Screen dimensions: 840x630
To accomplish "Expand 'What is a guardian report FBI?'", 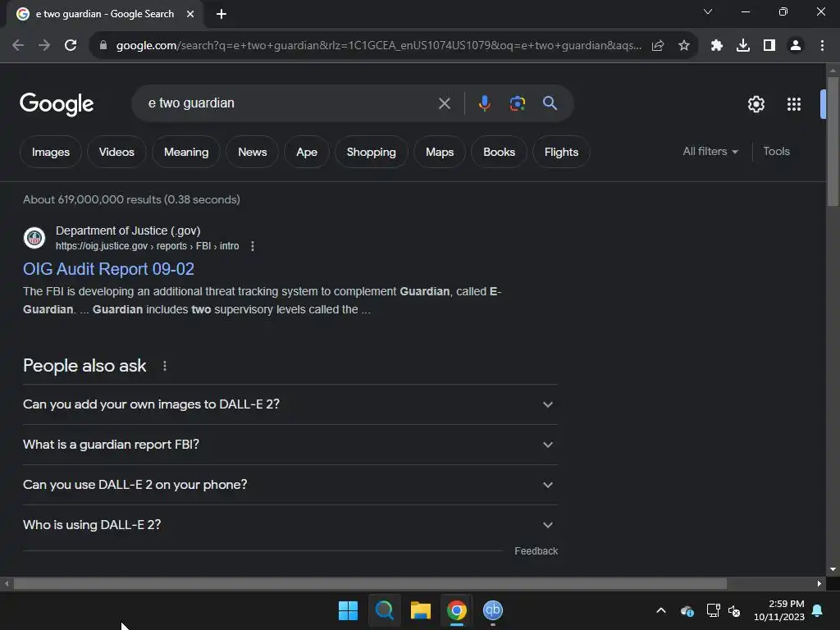I will click(290, 445).
